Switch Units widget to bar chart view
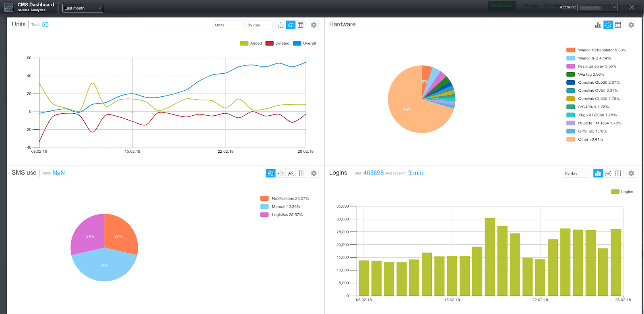 281,25
